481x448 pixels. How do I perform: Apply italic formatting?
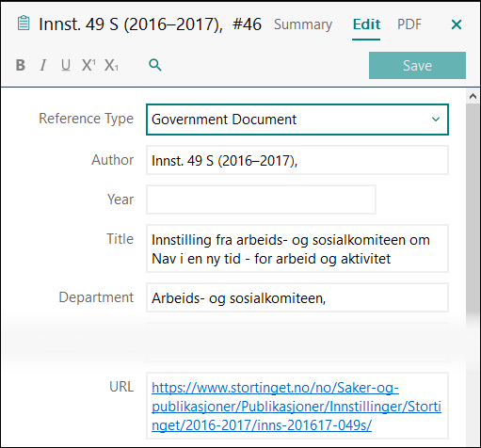click(43, 65)
